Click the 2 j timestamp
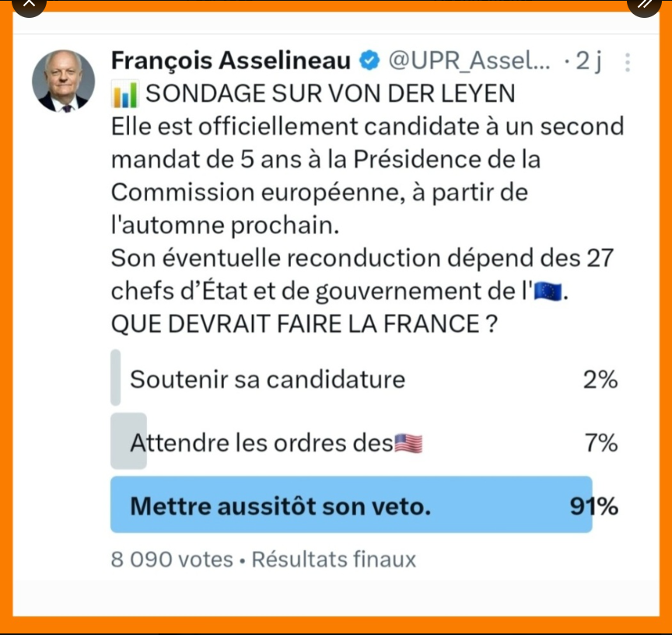 [588, 61]
